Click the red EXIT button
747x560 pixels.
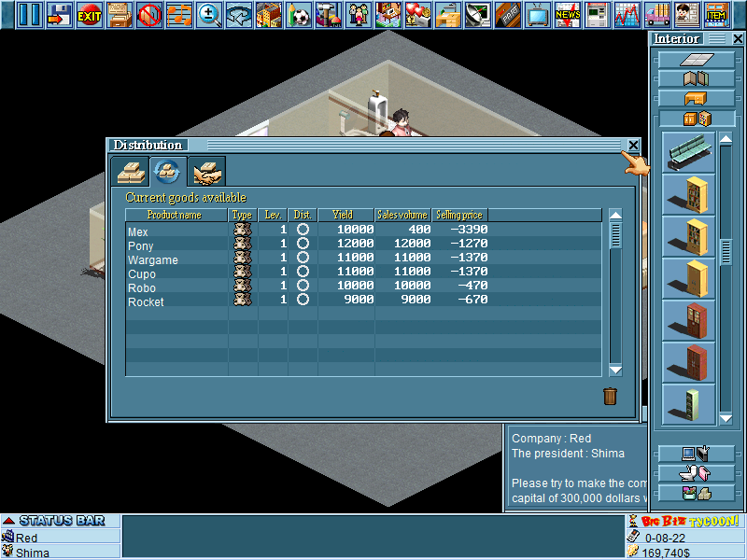point(90,15)
